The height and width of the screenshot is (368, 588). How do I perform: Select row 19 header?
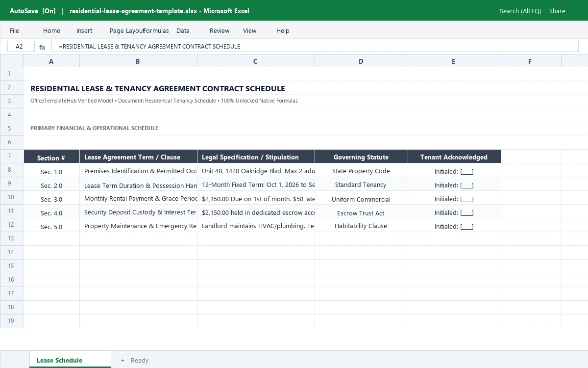tap(12, 321)
